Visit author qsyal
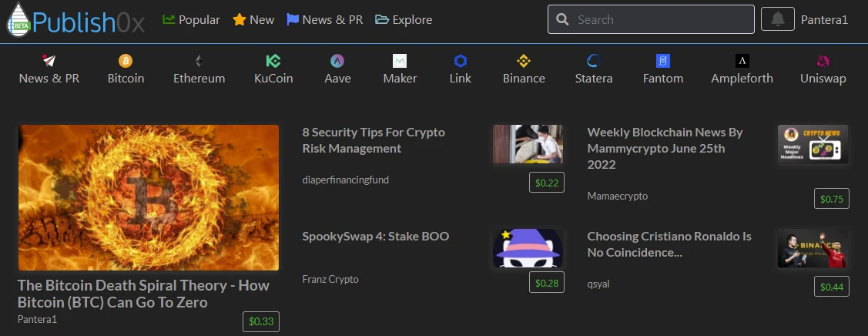Image resolution: width=868 pixels, height=336 pixels. [x=598, y=284]
